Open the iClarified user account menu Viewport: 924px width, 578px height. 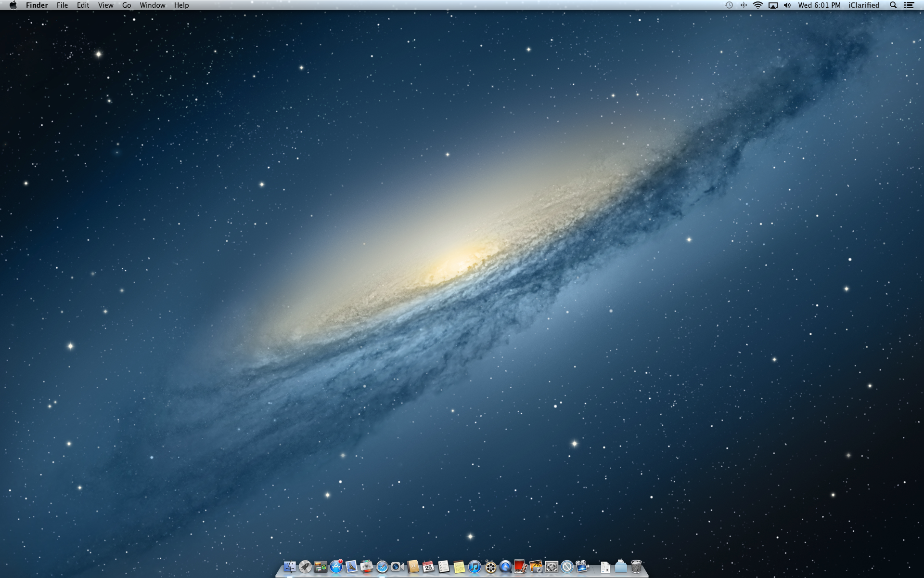[x=863, y=5]
